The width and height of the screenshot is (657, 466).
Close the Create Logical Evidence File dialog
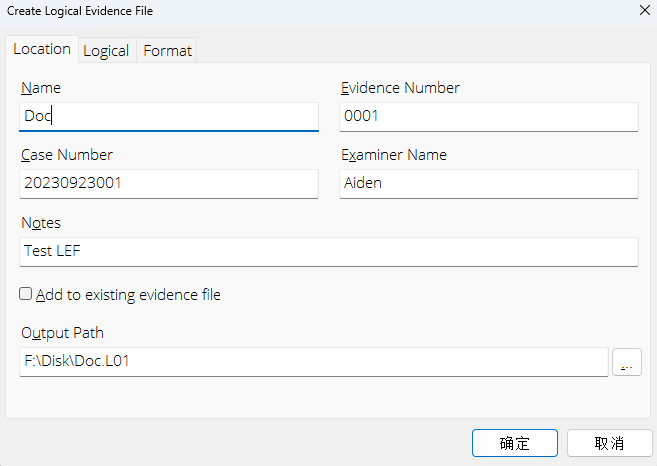click(x=642, y=10)
